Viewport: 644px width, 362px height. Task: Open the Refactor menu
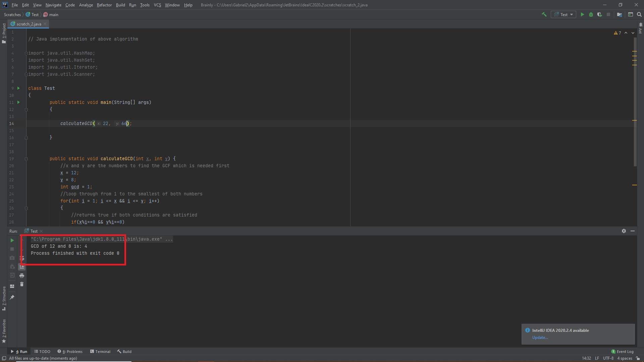(104, 5)
